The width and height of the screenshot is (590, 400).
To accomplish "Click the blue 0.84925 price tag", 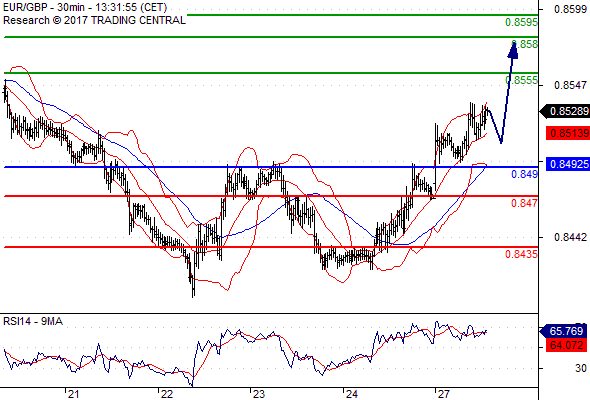I will point(565,164).
